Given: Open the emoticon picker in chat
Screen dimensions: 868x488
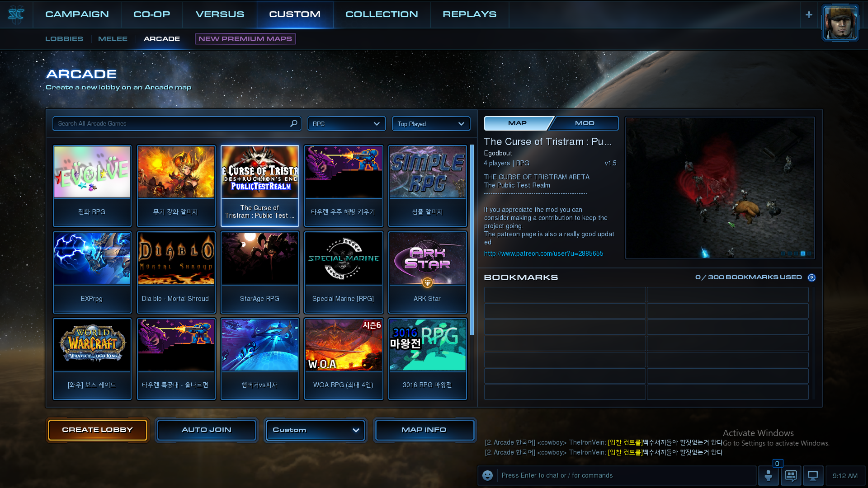Looking at the screenshot, I should (487, 475).
